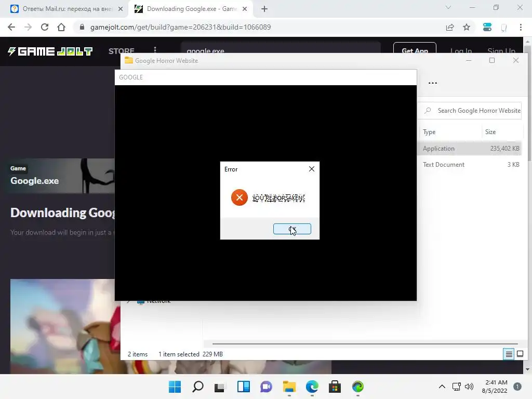The height and width of the screenshot is (399, 532).
Task: Open the volume tray icon
Action: 469,387
